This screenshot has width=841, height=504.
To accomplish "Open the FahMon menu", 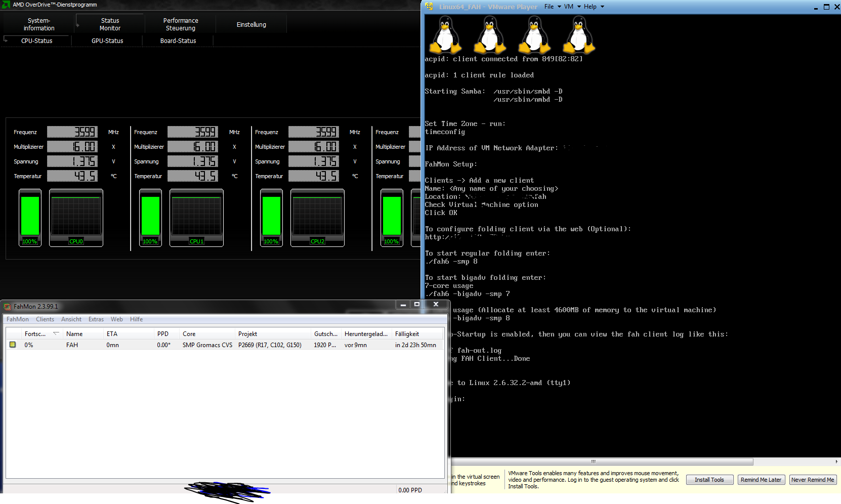I will (18, 319).
